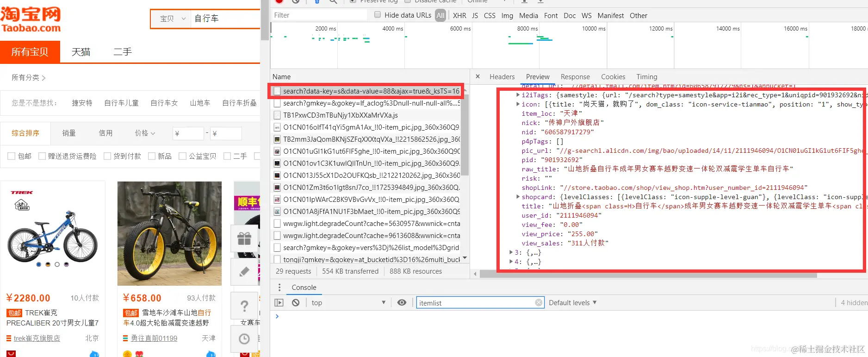Open the top JavaScript context dropdown
This screenshot has width=868, height=357.
[x=348, y=302]
